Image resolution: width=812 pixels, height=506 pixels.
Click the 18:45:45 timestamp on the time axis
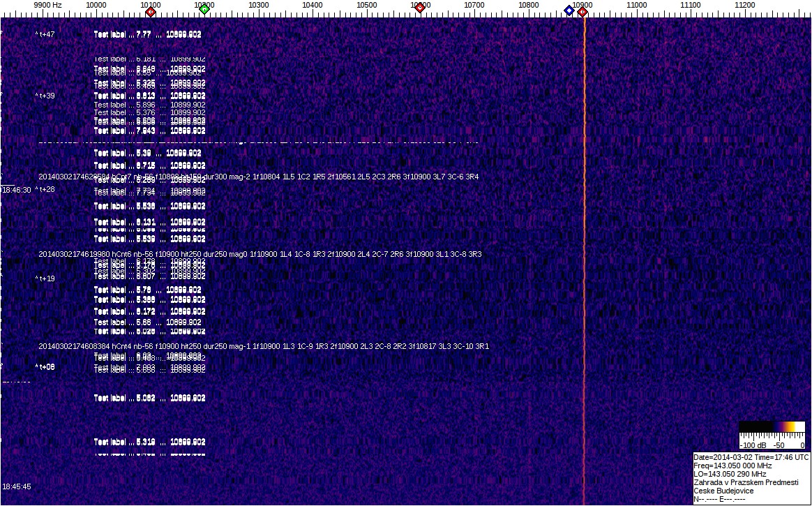16,486
